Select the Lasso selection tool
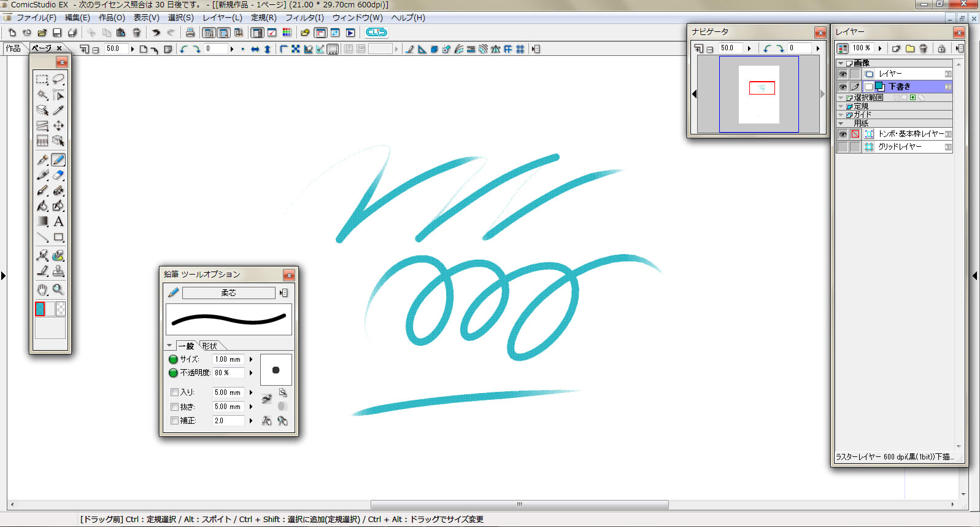 click(x=58, y=79)
